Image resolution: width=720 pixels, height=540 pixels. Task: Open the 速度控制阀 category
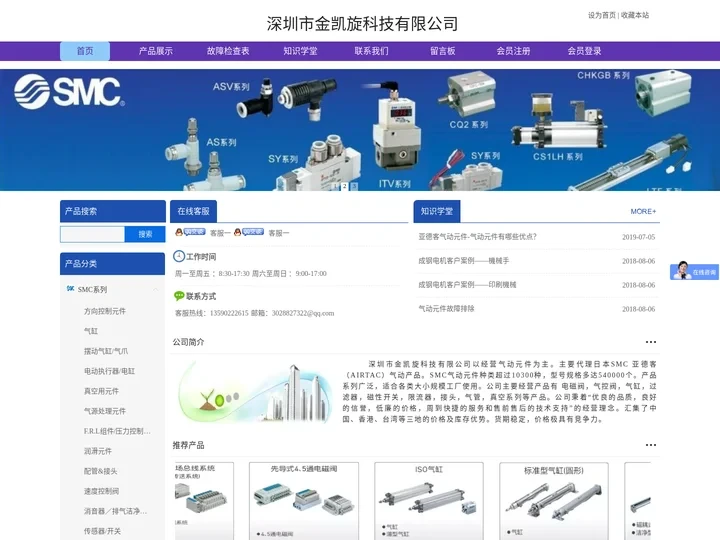click(101, 491)
